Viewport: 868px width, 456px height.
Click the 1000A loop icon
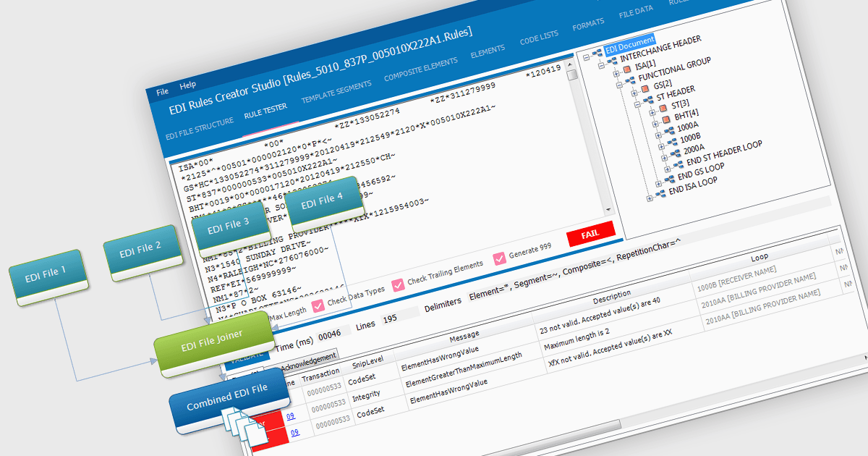click(x=668, y=131)
